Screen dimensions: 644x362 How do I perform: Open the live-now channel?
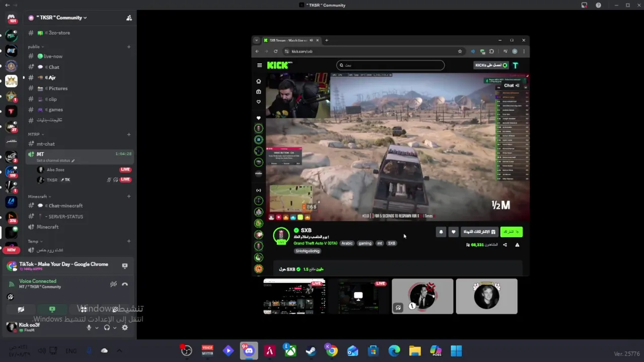[79, 56]
